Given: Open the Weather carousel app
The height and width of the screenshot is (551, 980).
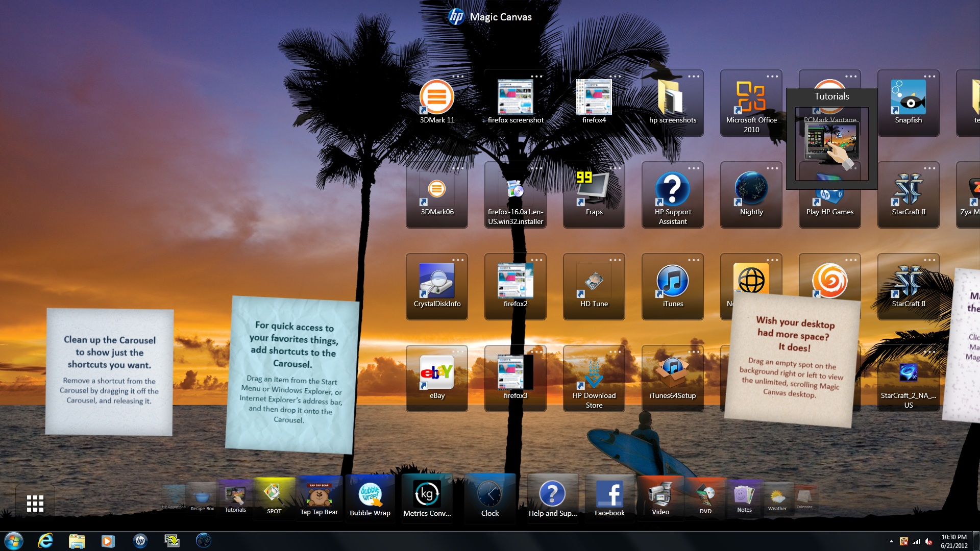Looking at the screenshot, I should pos(777,499).
